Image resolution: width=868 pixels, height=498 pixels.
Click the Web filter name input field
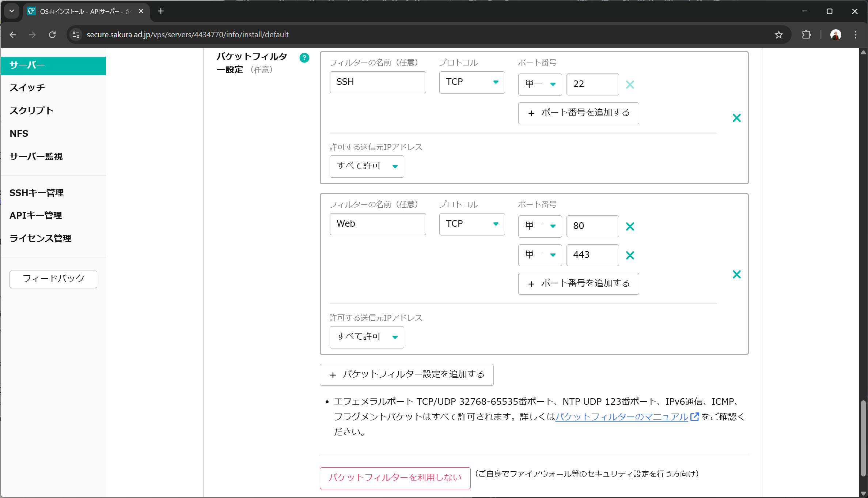[x=378, y=224]
